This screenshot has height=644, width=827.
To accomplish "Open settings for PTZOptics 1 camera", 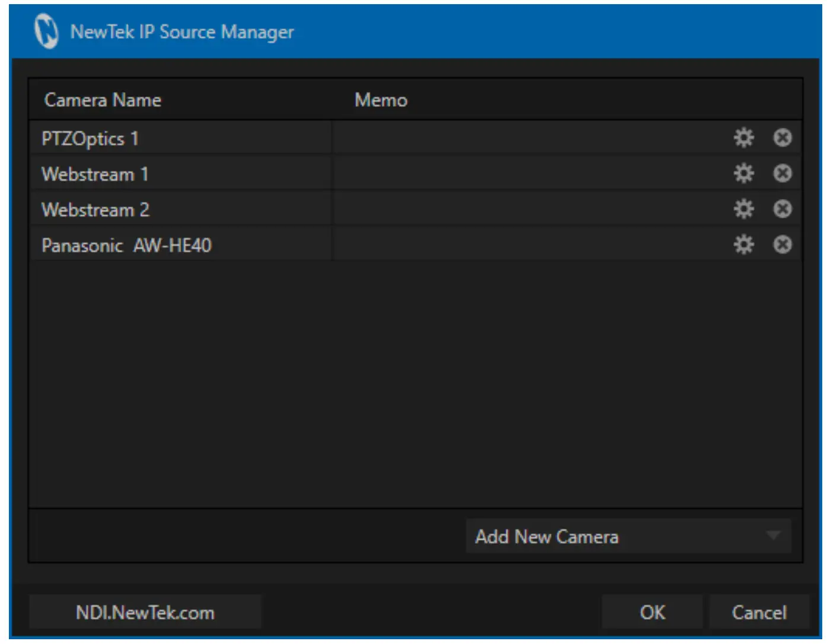I will coord(743,138).
